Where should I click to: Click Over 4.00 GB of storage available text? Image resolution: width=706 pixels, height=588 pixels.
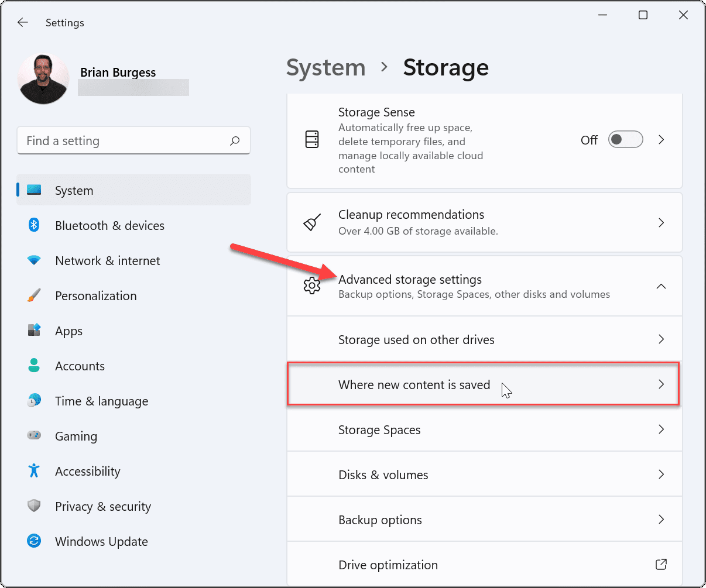pyautogui.click(x=418, y=231)
